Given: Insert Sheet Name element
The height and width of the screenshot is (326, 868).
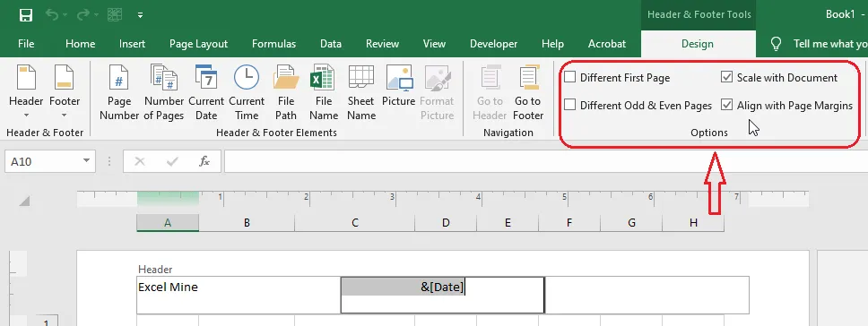Looking at the screenshot, I should click(x=361, y=93).
